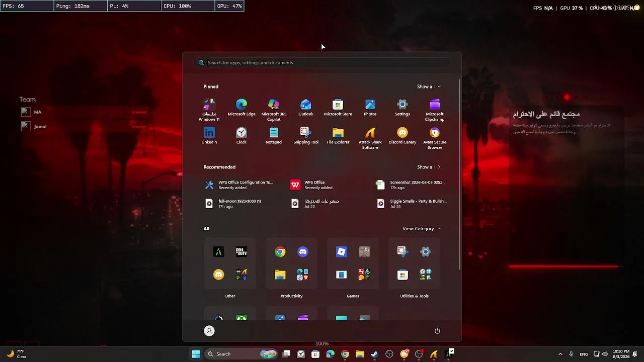The height and width of the screenshot is (362, 644).
Task: Open Discord in Productivity category
Action: point(303,252)
